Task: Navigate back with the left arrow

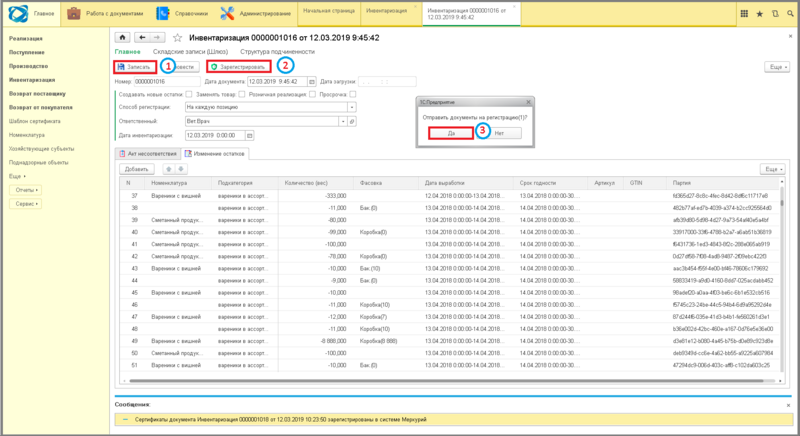Action: click(142, 37)
